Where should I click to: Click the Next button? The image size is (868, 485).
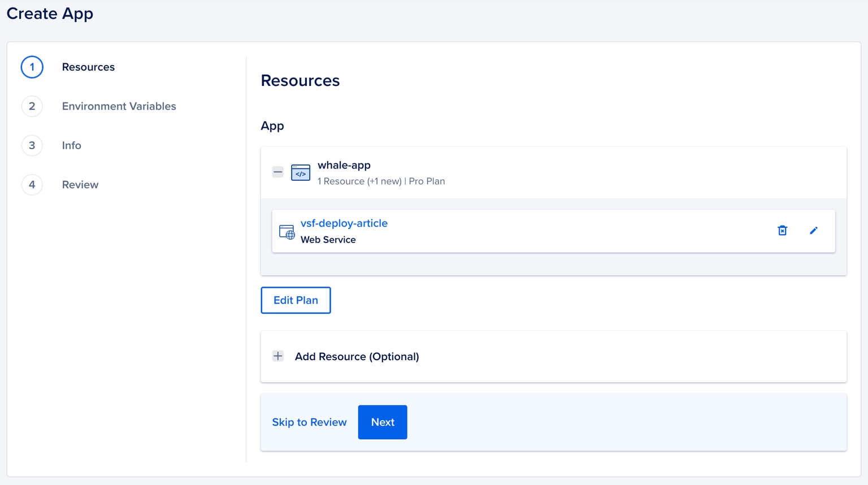coord(383,422)
